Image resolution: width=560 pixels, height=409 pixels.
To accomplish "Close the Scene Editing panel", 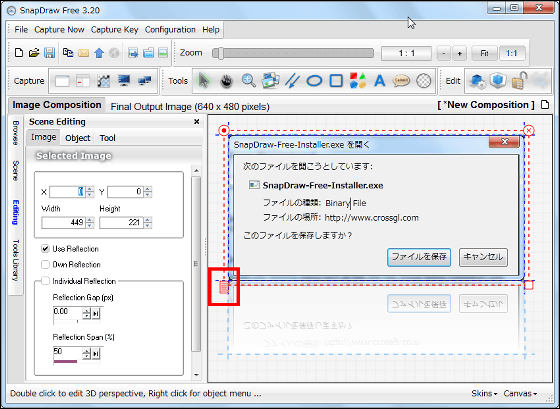I will point(196,122).
